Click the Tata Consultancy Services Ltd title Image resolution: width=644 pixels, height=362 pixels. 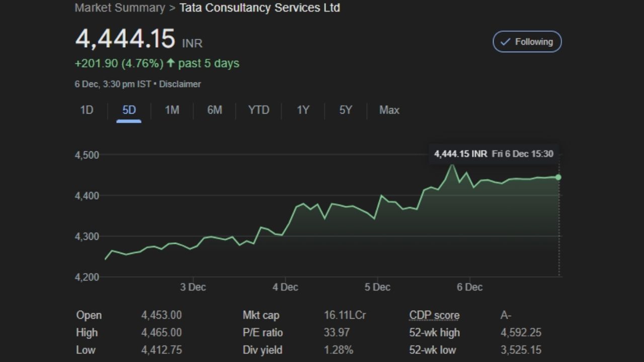[260, 8]
